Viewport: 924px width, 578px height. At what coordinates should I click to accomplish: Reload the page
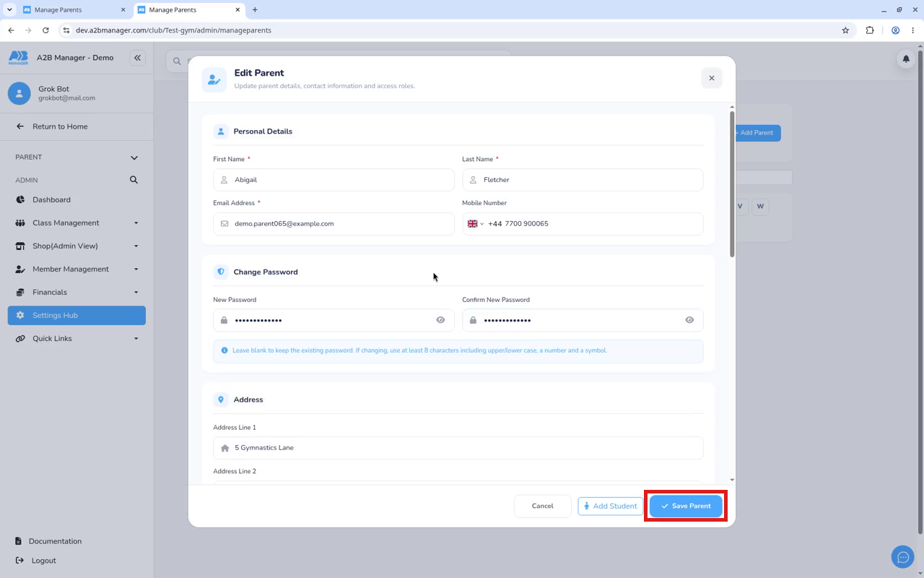[45, 30]
